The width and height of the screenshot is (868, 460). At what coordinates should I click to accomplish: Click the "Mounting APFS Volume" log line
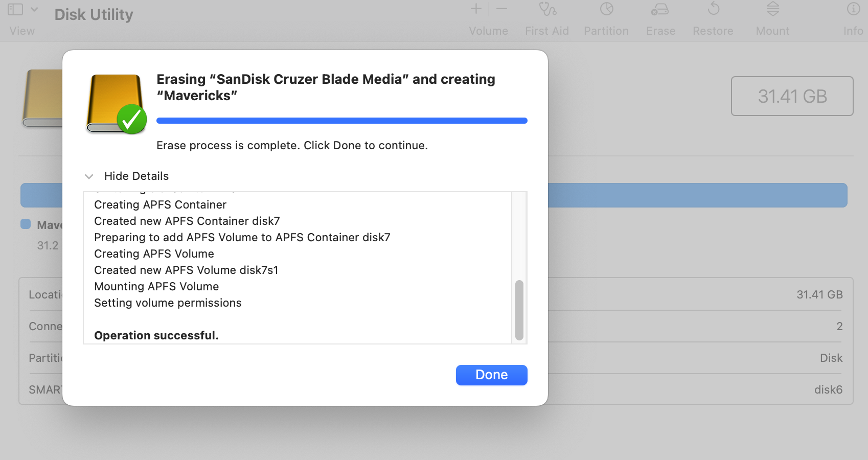[156, 286]
